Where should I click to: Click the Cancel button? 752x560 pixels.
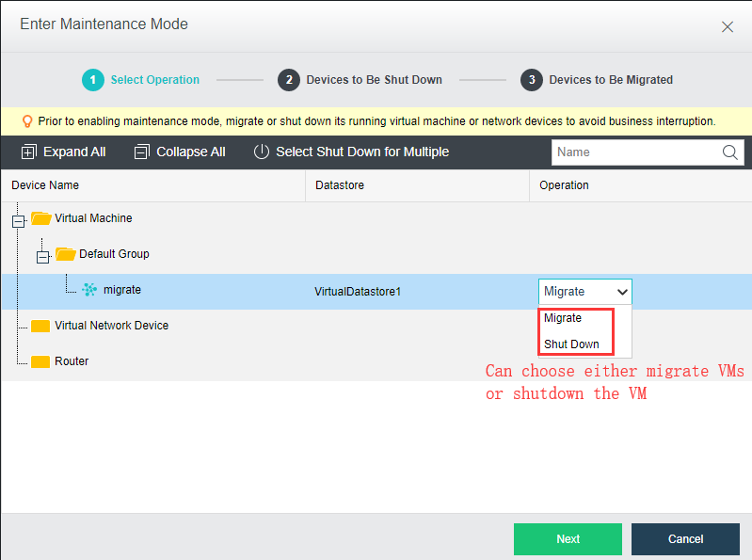tap(685, 539)
